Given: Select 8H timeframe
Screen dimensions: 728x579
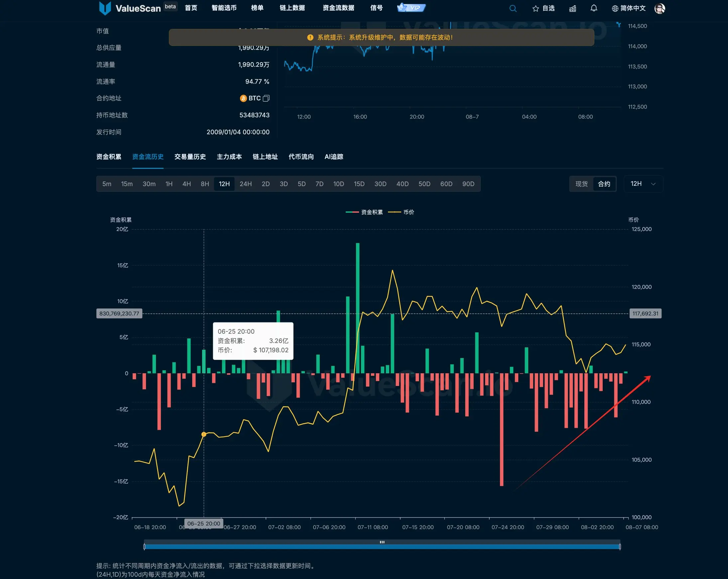Looking at the screenshot, I should [x=205, y=184].
